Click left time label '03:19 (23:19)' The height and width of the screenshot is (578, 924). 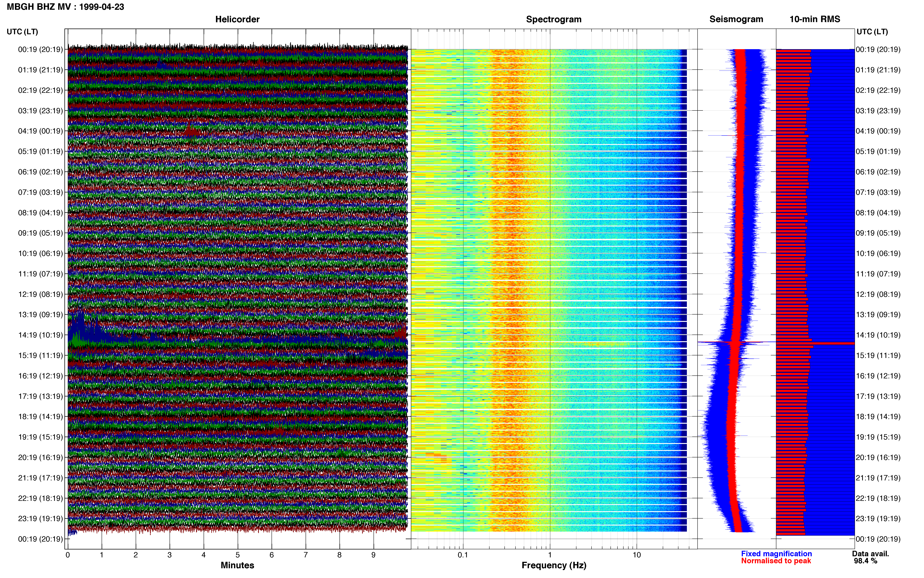(x=40, y=110)
